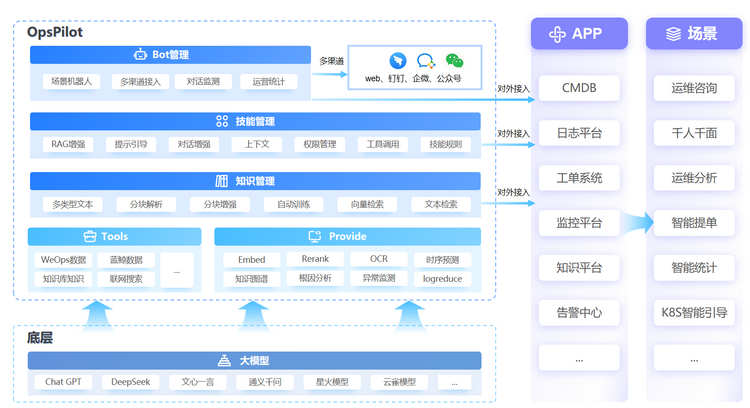Choose the Embed provider box

(252, 260)
